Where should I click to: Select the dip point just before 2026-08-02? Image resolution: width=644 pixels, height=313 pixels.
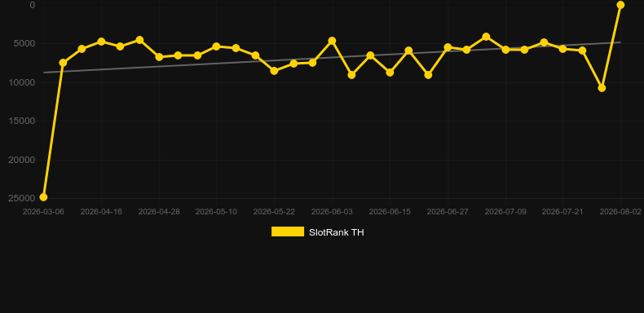[602, 88]
